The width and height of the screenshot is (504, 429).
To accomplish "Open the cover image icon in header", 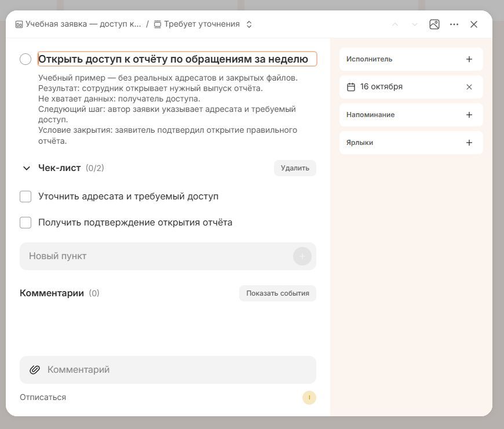I will pos(434,24).
